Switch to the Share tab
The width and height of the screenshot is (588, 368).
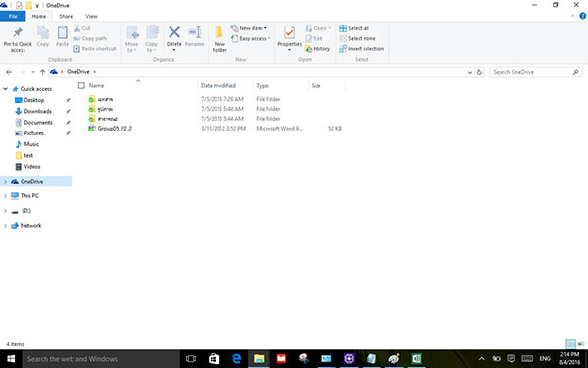pyautogui.click(x=66, y=16)
